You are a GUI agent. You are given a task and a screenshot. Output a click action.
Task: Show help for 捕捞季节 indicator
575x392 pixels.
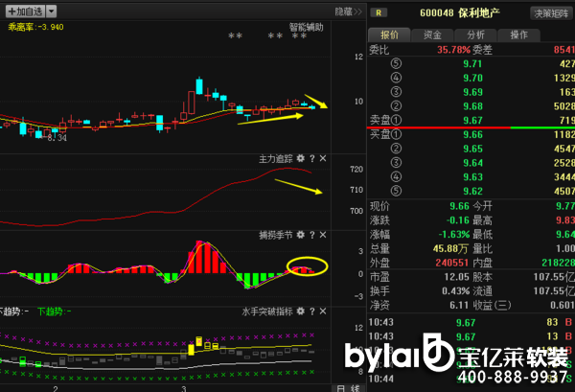pos(311,235)
